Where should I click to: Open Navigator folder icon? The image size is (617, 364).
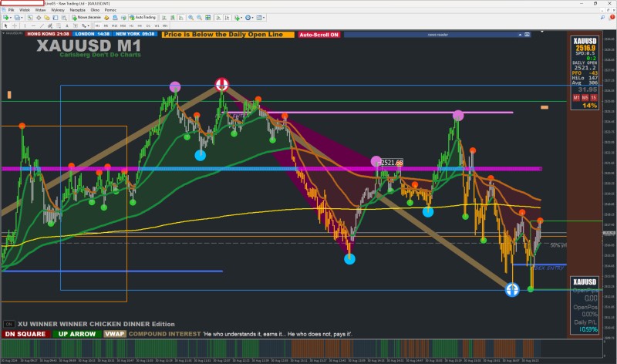47,17
